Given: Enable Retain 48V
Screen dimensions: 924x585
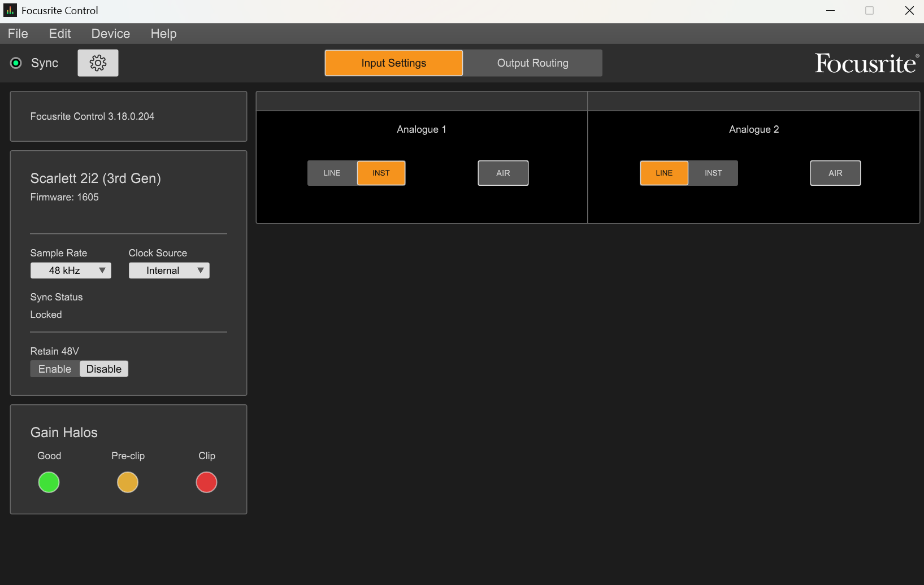Looking at the screenshot, I should click(x=55, y=369).
